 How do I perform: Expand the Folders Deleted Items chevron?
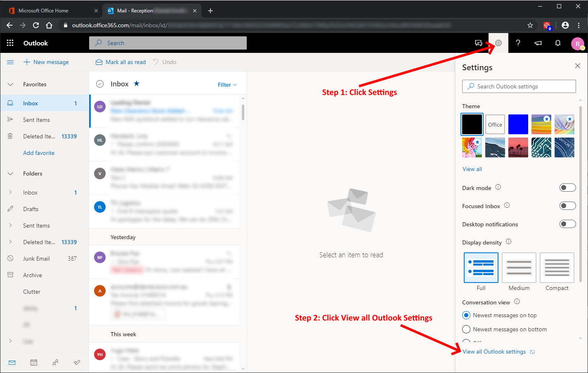coord(10,242)
